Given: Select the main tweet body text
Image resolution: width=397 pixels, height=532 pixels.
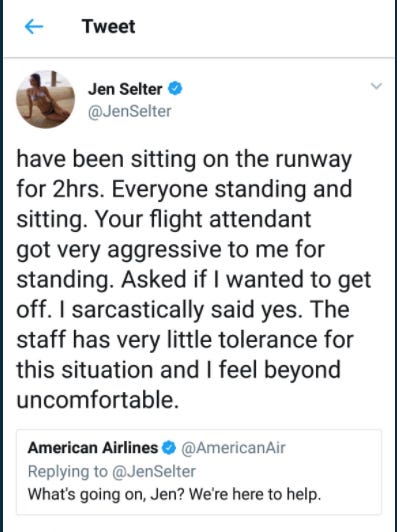Looking at the screenshot, I should point(193,279).
